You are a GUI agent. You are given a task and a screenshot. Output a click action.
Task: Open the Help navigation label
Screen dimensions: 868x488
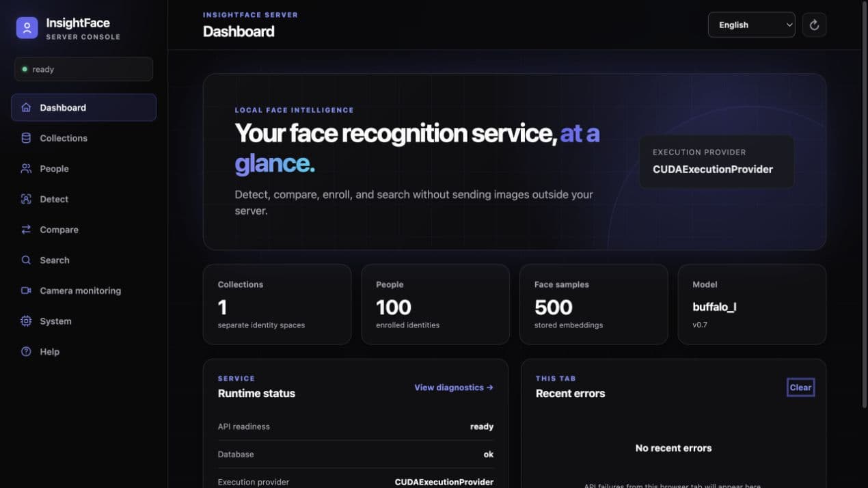pyautogui.click(x=49, y=351)
